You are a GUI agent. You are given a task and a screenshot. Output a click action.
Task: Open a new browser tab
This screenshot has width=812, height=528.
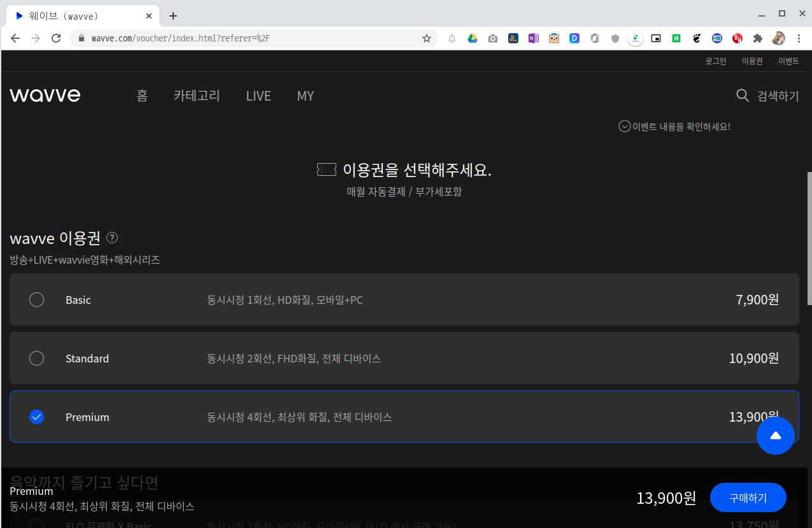(173, 16)
